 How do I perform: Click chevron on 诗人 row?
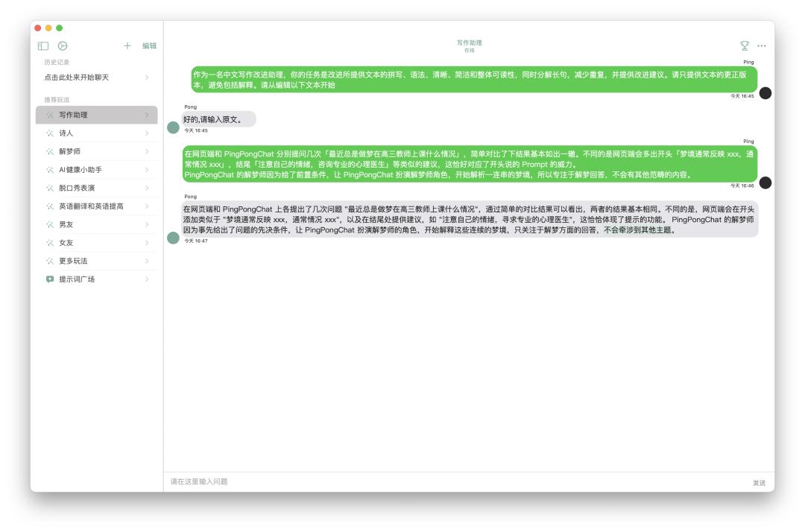(147, 133)
